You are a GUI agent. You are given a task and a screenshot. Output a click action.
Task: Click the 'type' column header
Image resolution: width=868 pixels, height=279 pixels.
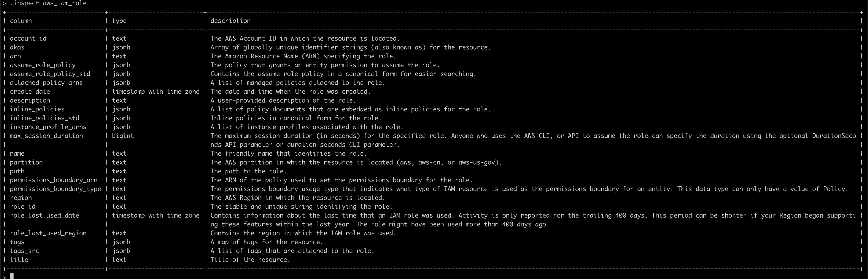(119, 21)
